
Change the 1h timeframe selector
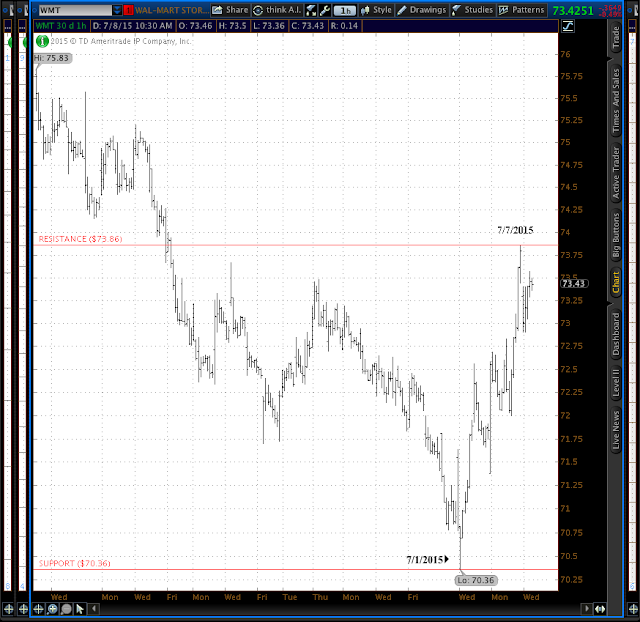click(x=345, y=11)
